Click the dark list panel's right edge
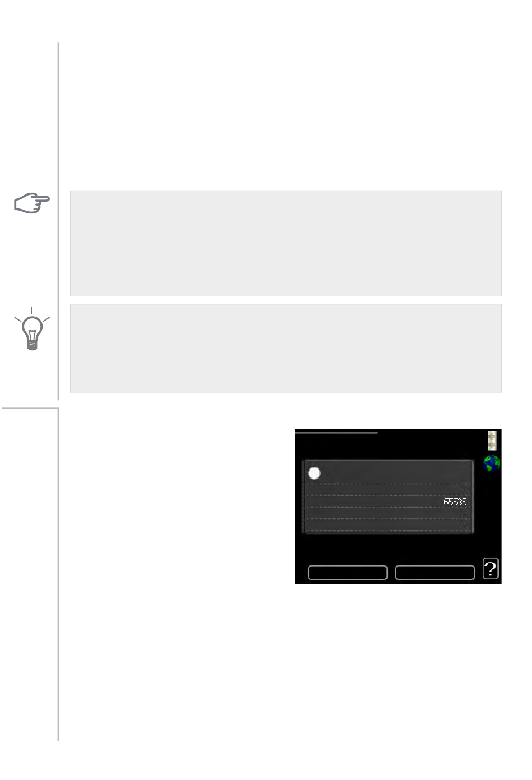The width and height of the screenshot is (532, 780). point(472,497)
